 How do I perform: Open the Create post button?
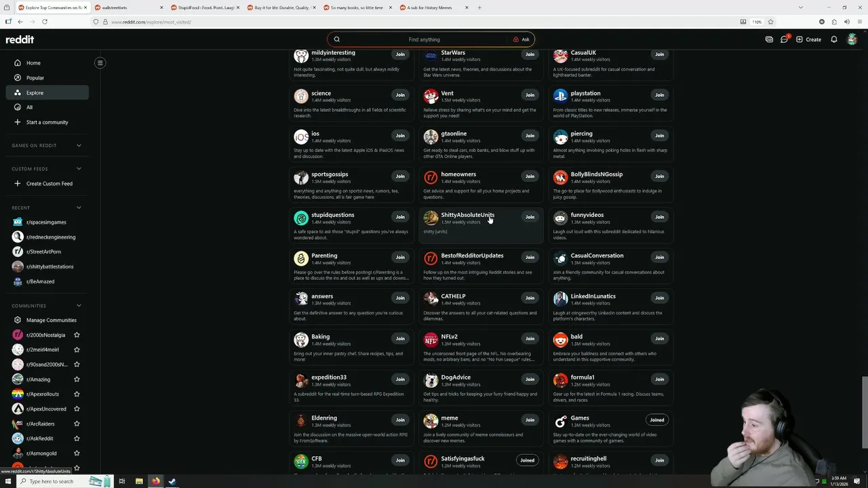tap(808, 39)
